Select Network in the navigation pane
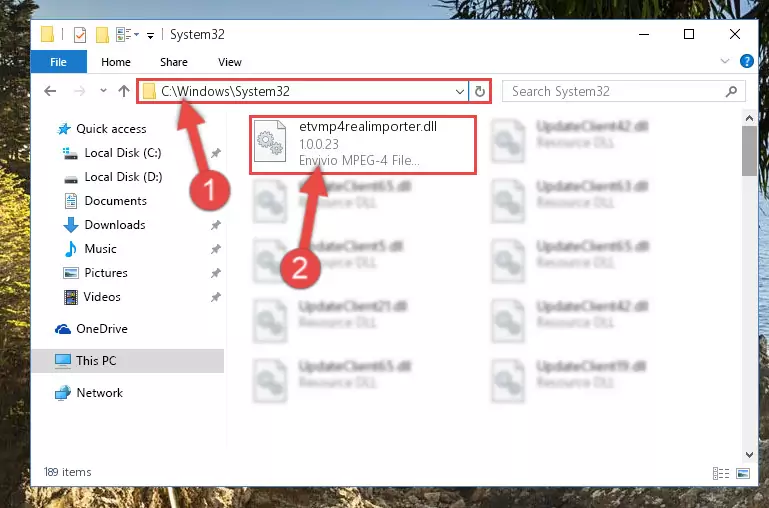 coord(100,393)
